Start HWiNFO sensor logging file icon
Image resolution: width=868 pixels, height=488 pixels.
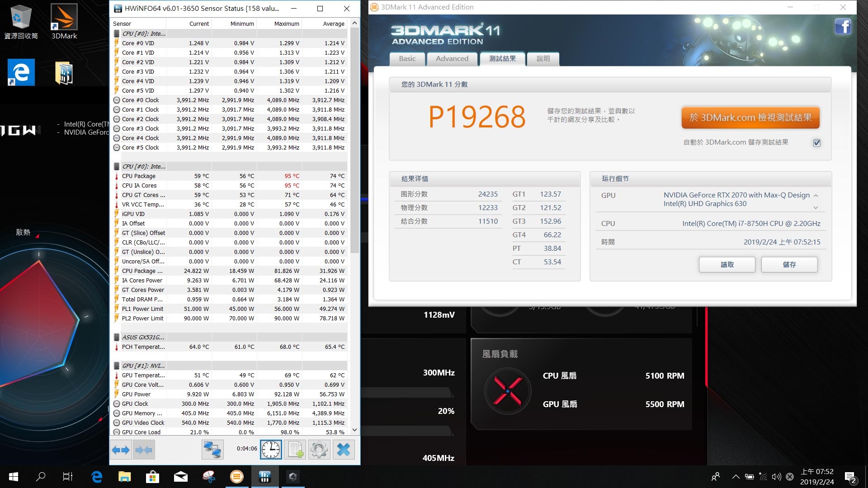tap(295, 450)
